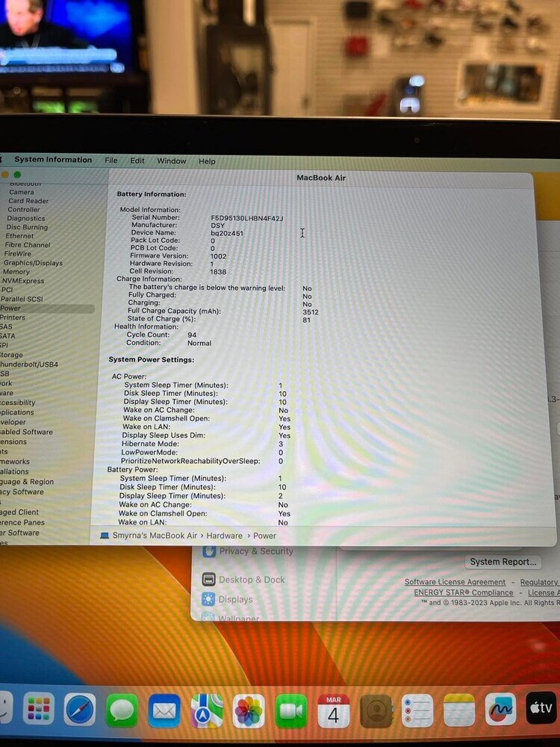This screenshot has width=560, height=747.
Task: Open the Software License Agreement link
Action: (x=455, y=582)
